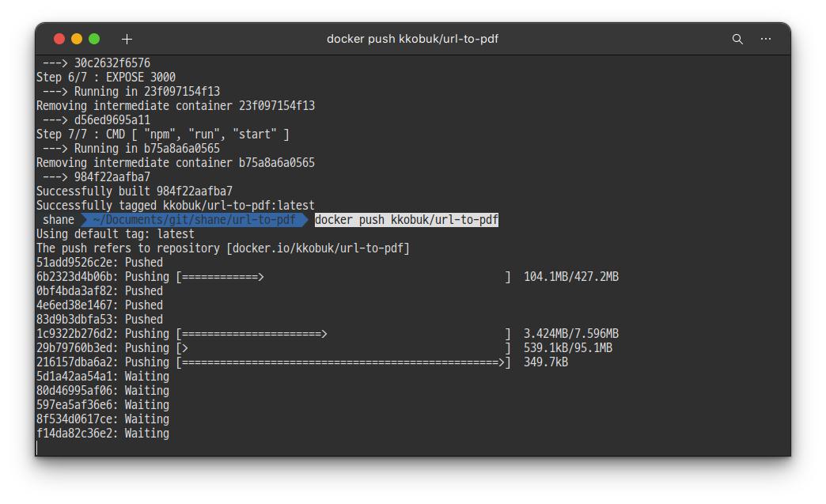Click the highlighted command 'docker push kkobuk/url-to-pdf'
This screenshot has width=826, height=504.
[406, 220]
